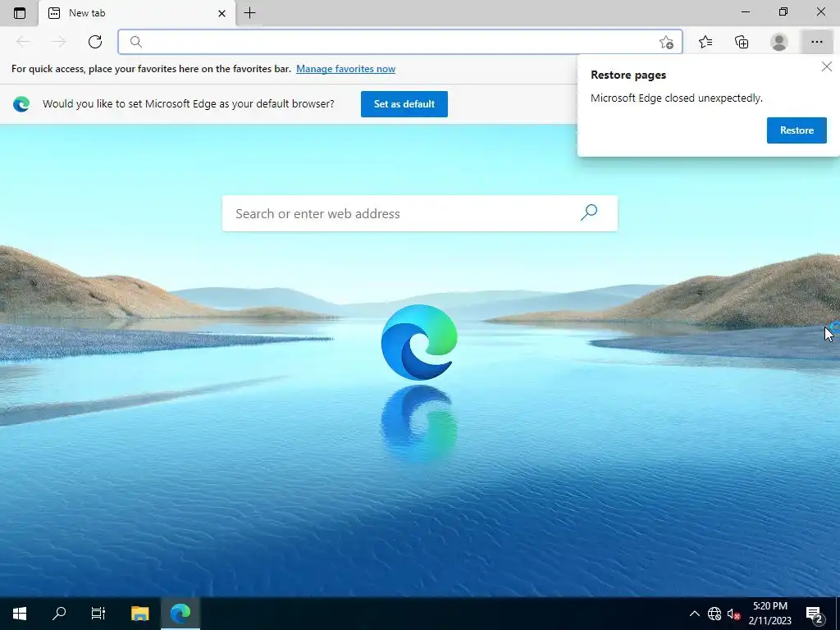Dismiss the Restore pages popup

(x=827, y=66)
